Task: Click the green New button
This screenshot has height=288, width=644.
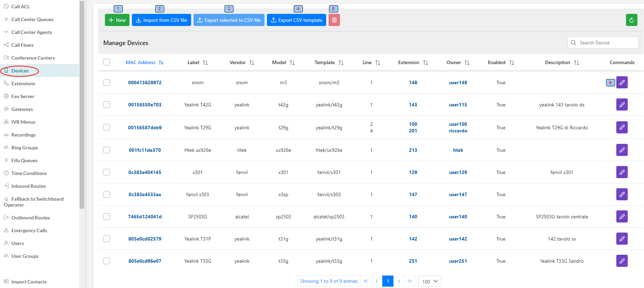Action: pos(117,20)
